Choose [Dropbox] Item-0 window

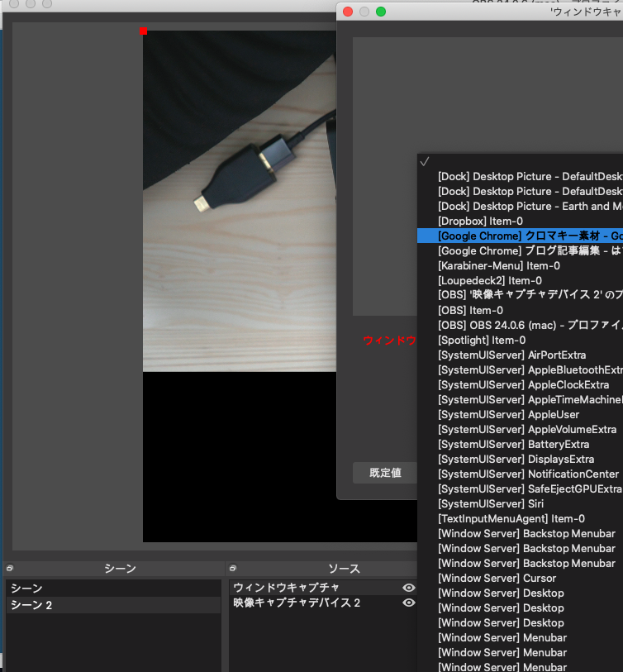click(521, 222)
